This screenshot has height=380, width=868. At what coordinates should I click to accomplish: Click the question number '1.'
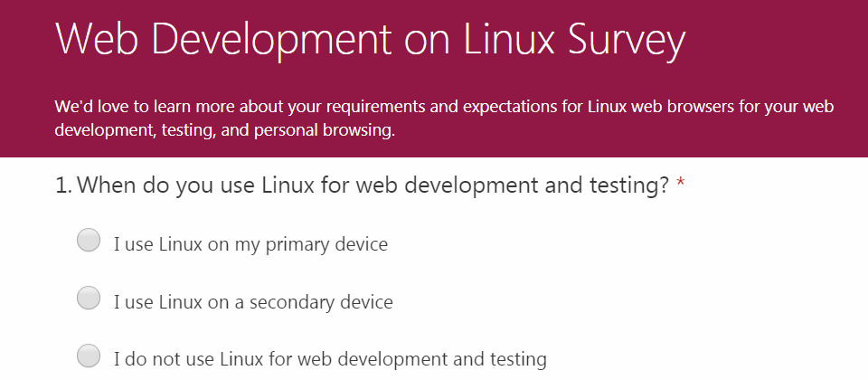63,185
